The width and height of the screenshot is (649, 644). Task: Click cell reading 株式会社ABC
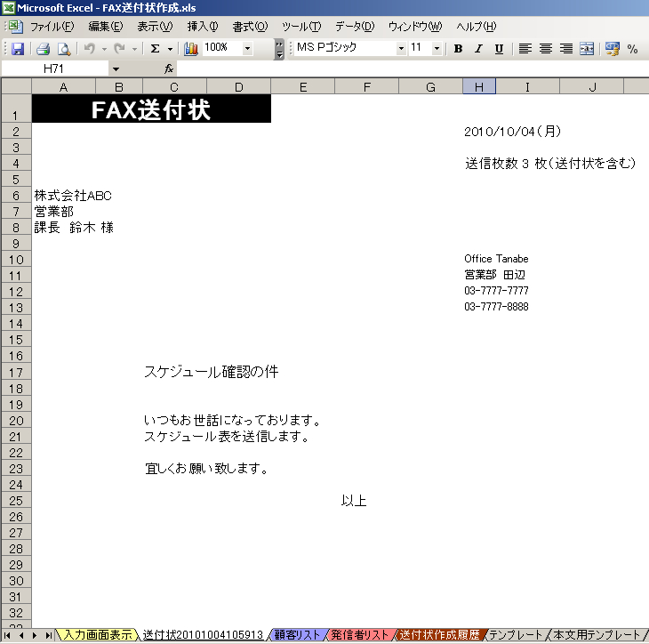click(73, 196)
